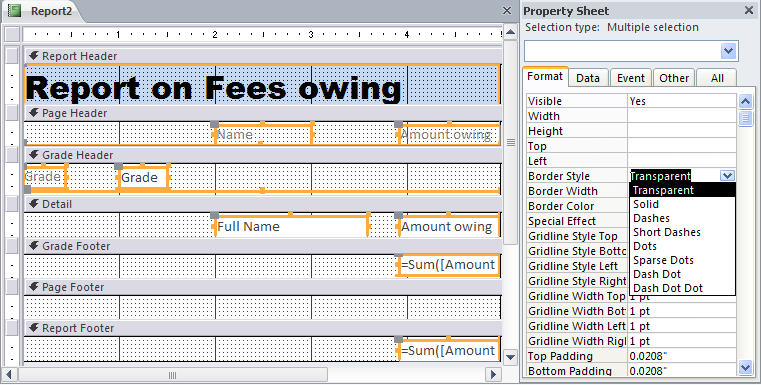Screen dimensions: 761x385
Task: Choose Dots border style
Action: coord(682,246)
